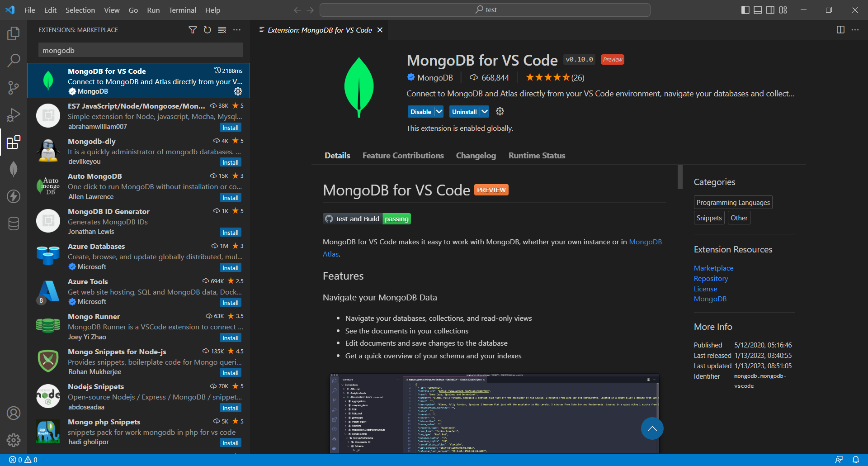868x466 pixels.
Task: Open Views and More Actions in Extensions sidebar
Action: [x=237, y=30]
